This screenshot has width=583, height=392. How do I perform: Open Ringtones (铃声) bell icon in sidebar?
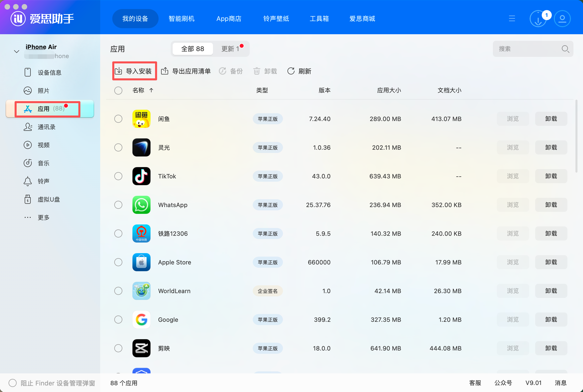tap(28, 181)
